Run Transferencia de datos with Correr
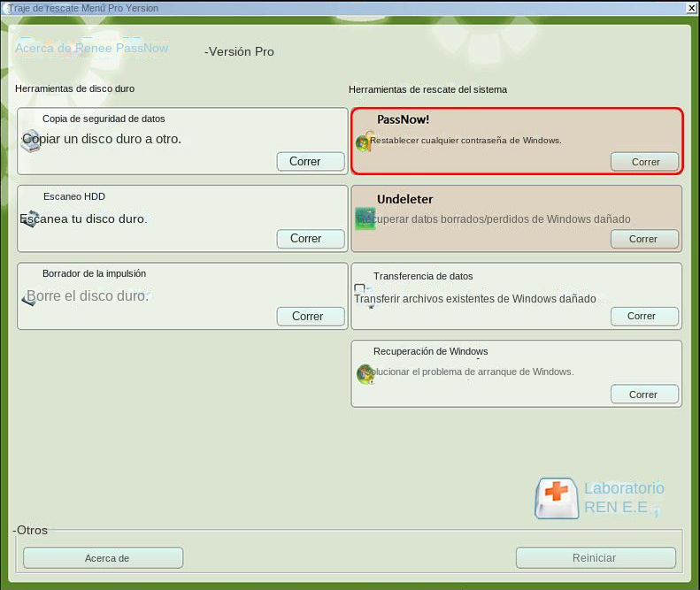Screen dimensions: 700x590 click(x=644, y=317)
